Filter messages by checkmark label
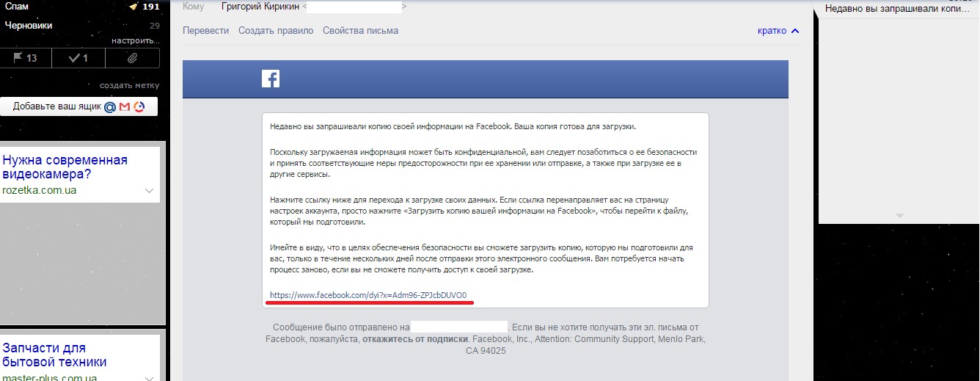Viewport: 980px width, 381px height. (x=78, y=58)
